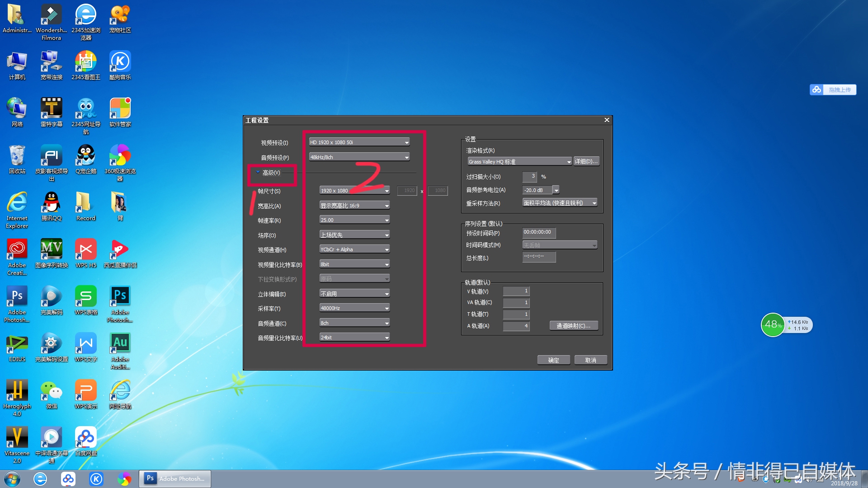Screen dimensions: 868x488
Task: Click the Chrome icon in the taskbar
Action: (x=125, y=479)
